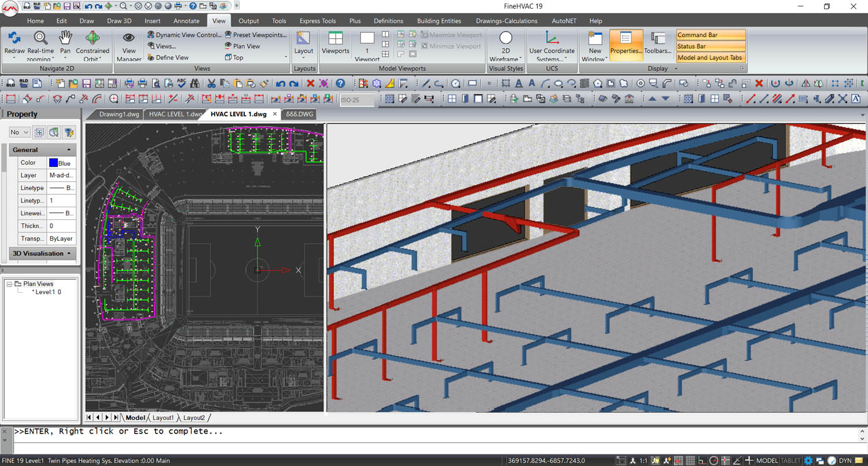Click the Blue color swatch property
Viewport: 868px width, 466px height.
53,163
